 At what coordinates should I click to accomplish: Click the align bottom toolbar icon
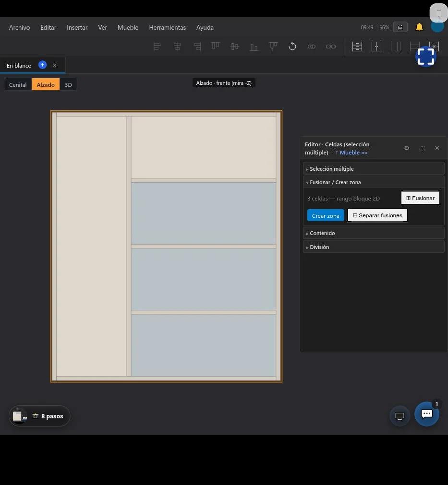pyautogui.click(x=254, y=47)
